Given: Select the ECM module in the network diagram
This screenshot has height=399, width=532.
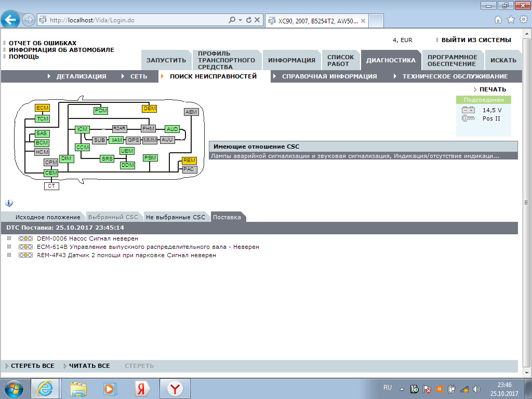Looking at the screenshot, I should [43, 108].
